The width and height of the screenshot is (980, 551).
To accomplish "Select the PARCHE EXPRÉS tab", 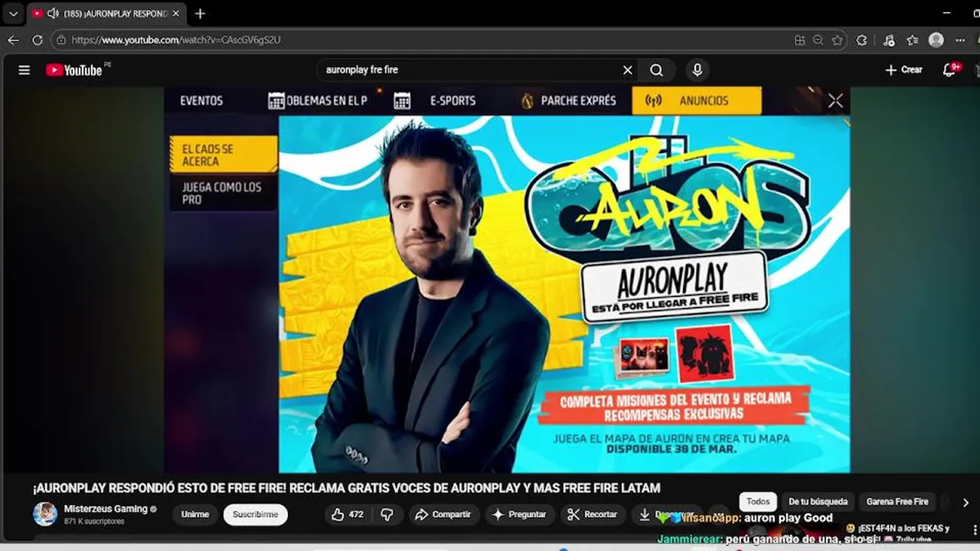I will [x=568, y=100].
